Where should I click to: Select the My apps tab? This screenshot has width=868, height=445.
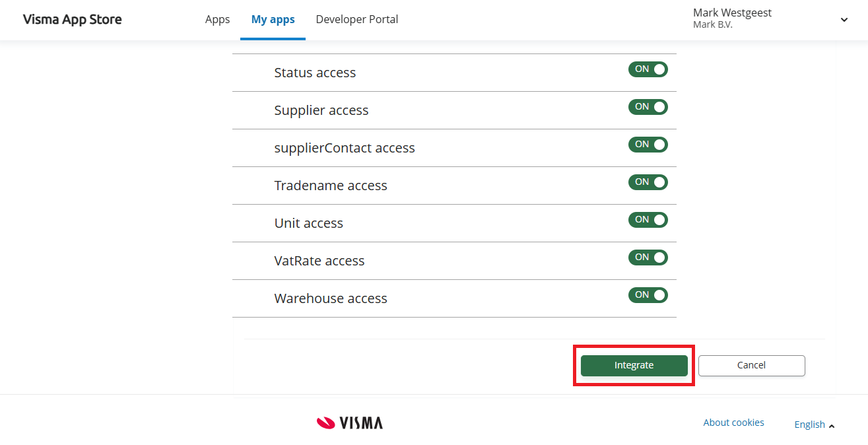click(273, 19)
